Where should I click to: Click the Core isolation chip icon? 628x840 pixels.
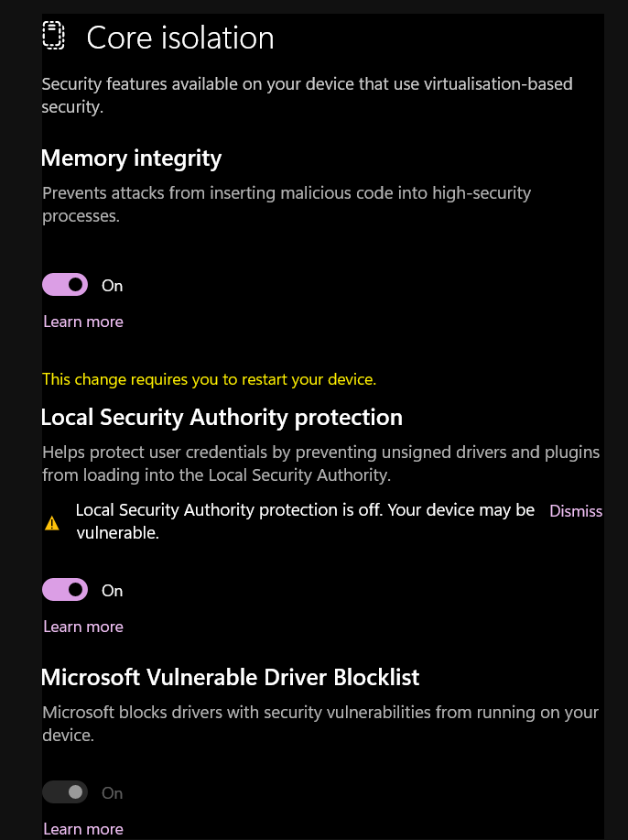pos(54,37)
